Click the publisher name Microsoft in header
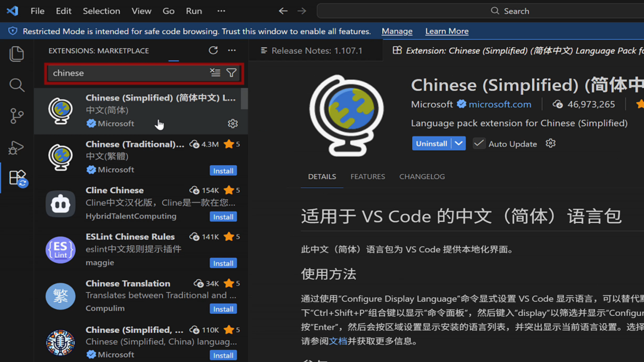 [432, 104]
